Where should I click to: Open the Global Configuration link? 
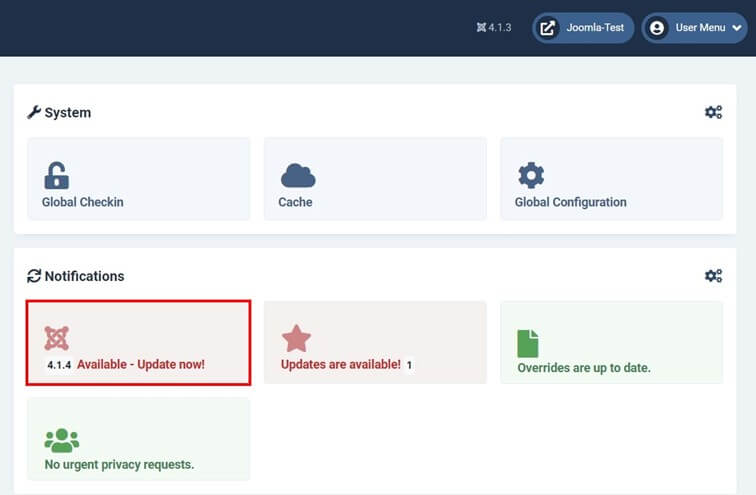pyautogui.click(x=570, y=202)
